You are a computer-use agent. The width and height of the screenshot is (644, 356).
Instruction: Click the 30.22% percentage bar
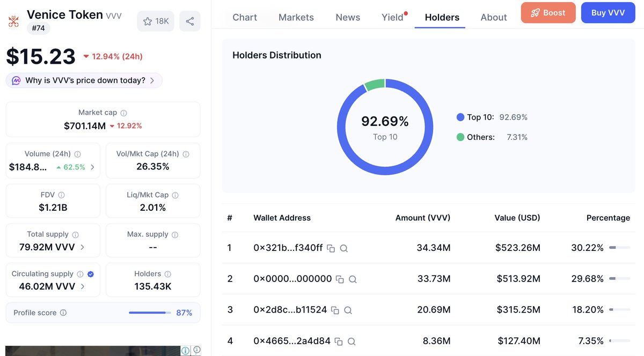click(619, 248)
